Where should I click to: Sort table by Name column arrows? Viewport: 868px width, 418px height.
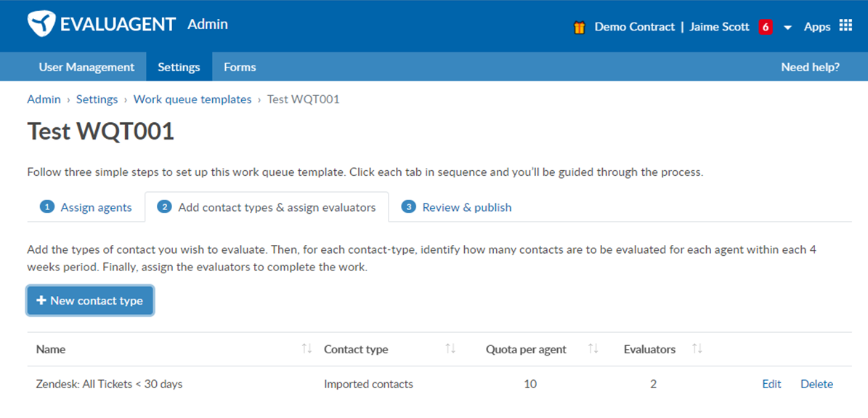tap(307, 349)
